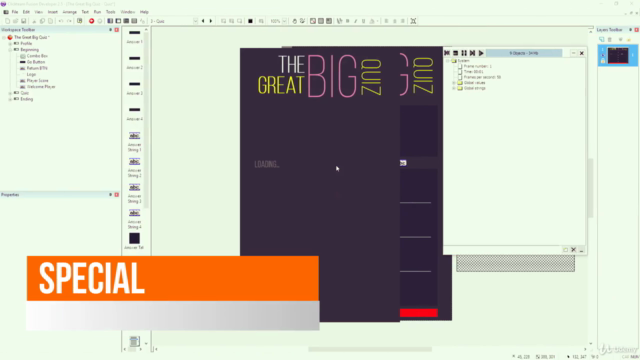640x360 pixels.
Task: Expand the Global values folder in debugger
Action: click(x=454, y=83)
